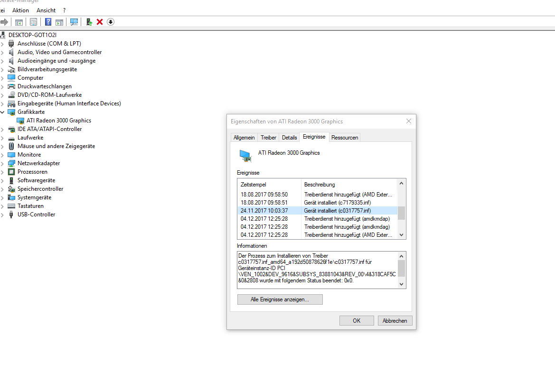Switch to the Allgemein tab
Viewport: 555px width, 392px height.
coord(244,138)
